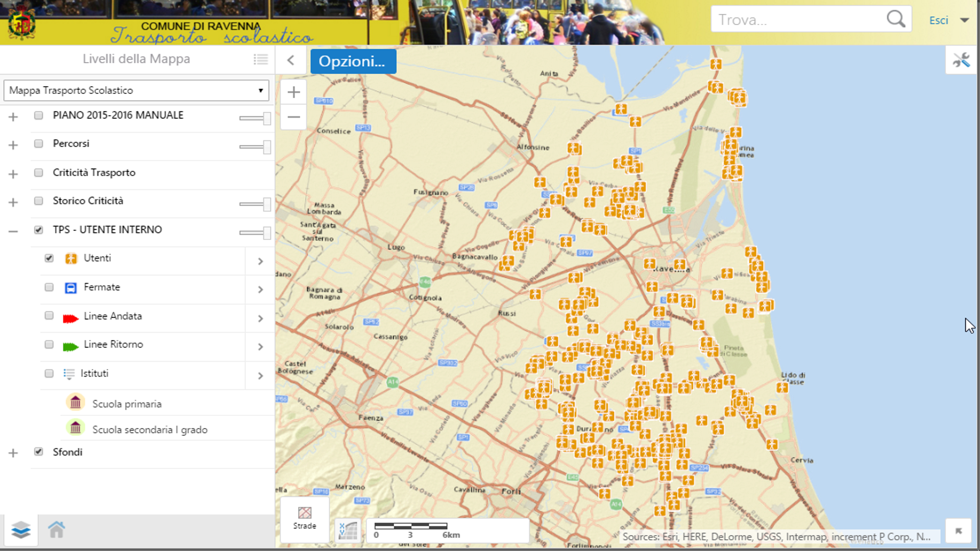Click the green Linee Ritorno arrow

pos(70,347)
